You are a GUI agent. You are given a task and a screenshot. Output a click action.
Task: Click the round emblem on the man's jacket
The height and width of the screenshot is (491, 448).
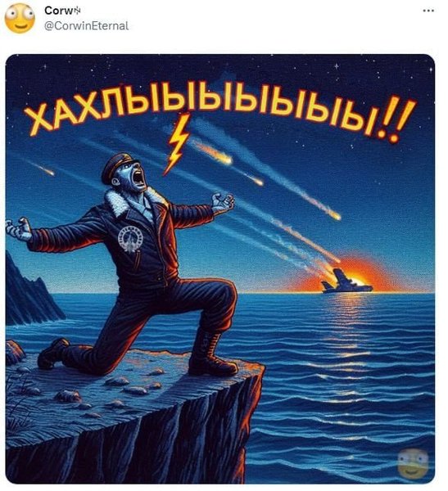[129, 239]
